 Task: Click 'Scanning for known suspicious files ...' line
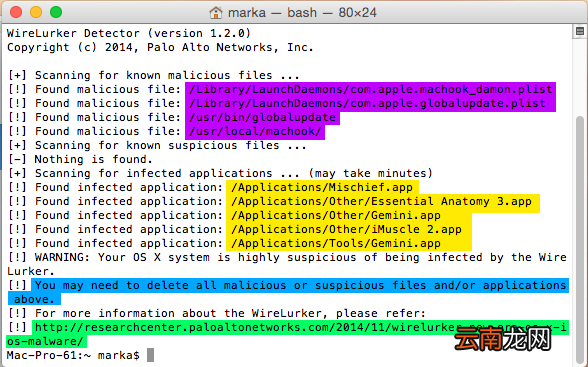click(158, 145)
